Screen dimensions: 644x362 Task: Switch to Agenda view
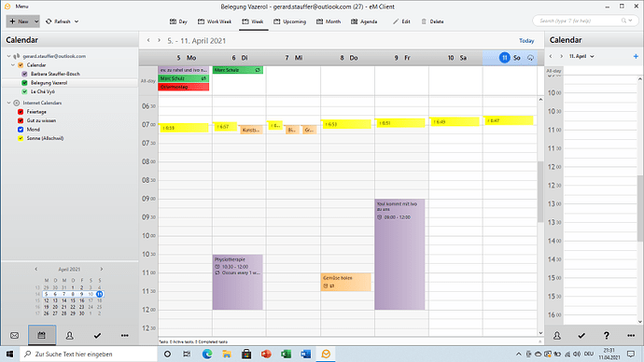364,21
